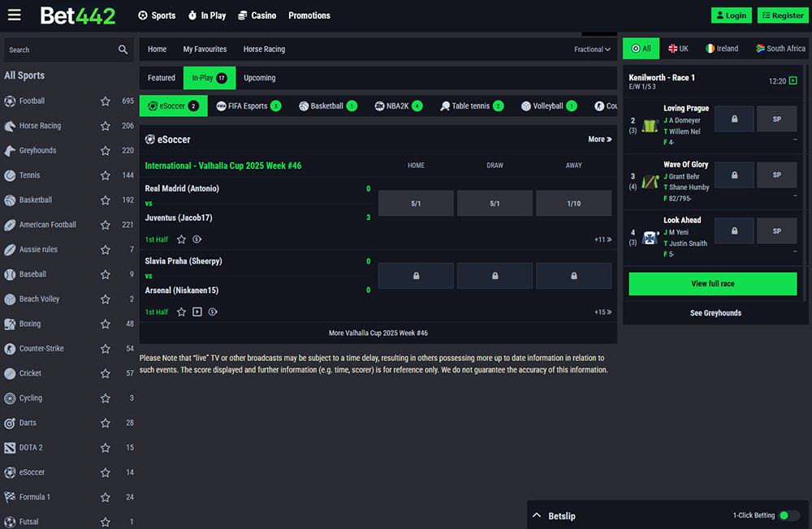Screen dimensions: 812x529
Task: Click the Darts icon in the sidebar
Action: [x=10, y=423]
